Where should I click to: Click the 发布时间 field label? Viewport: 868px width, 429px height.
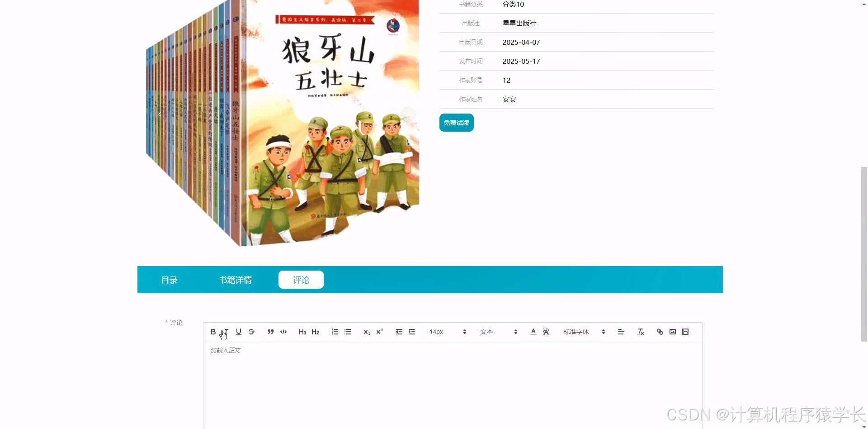(x=471, y=61)
